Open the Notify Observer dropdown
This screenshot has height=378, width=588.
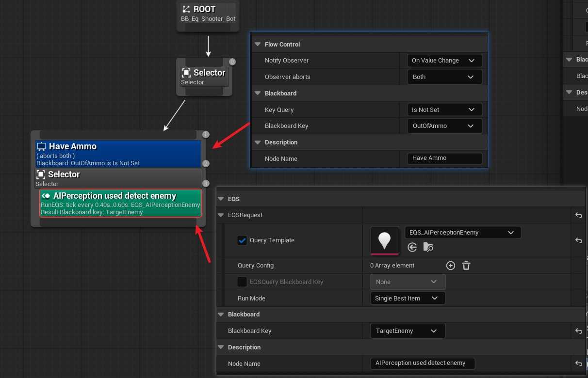[x=444, y=61]
